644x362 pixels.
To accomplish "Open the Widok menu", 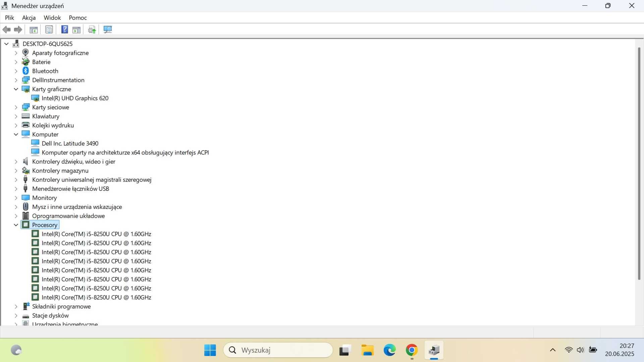I will coord(52,17).
